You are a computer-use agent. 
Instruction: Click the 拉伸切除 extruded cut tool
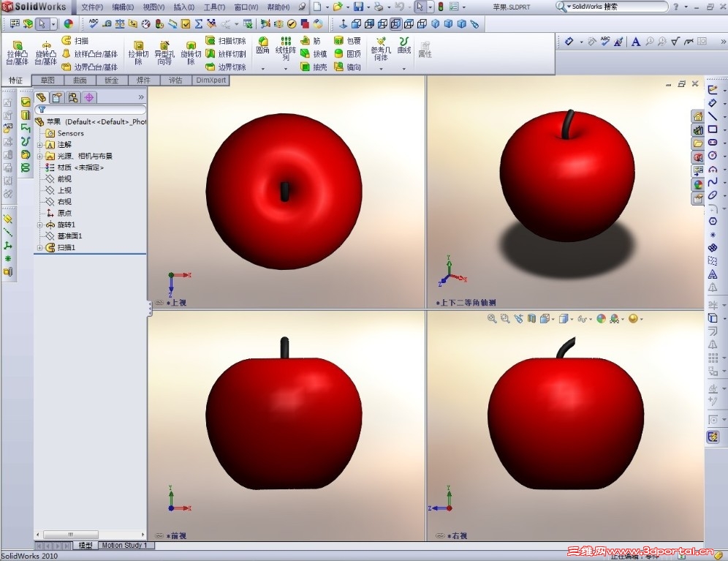click(138, 53)
